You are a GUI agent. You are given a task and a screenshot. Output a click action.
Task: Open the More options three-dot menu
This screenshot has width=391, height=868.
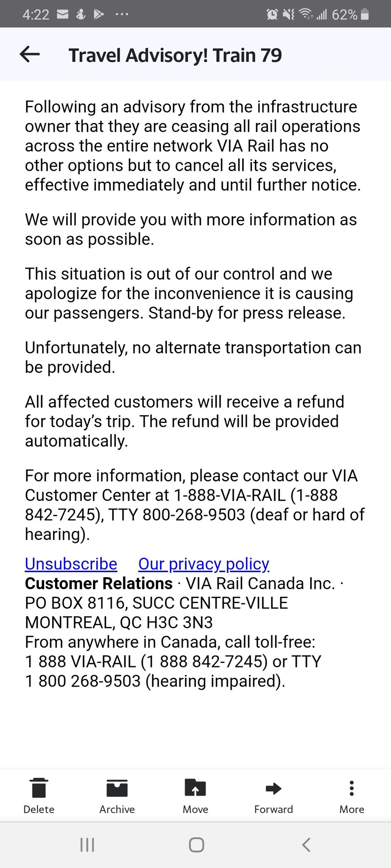pyautogui.click(x=352, y=795)
